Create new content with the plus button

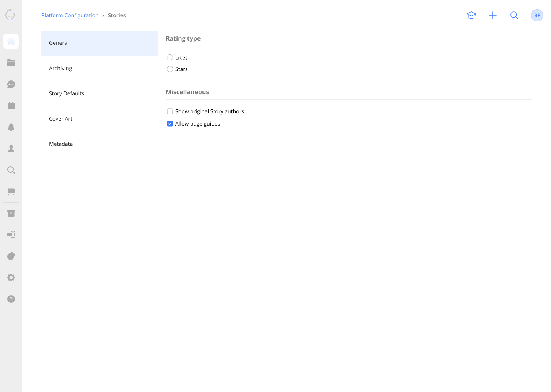[493, 15]
